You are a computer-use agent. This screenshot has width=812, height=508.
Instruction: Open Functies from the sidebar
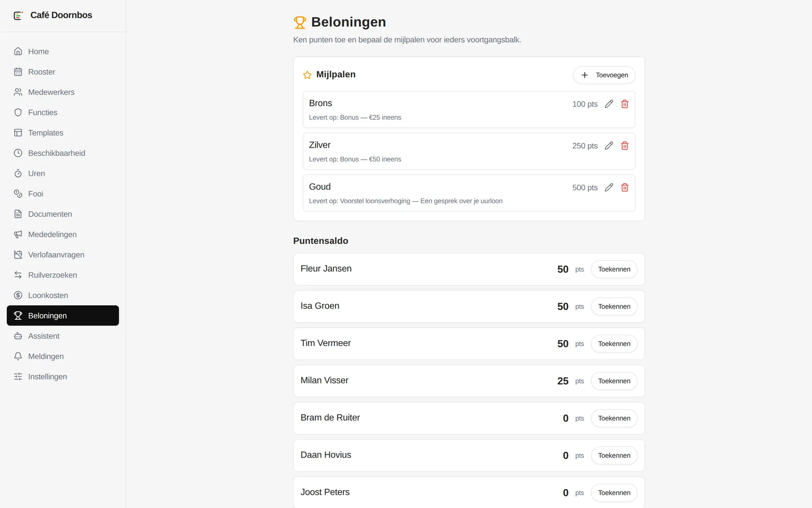pos(63,112)
